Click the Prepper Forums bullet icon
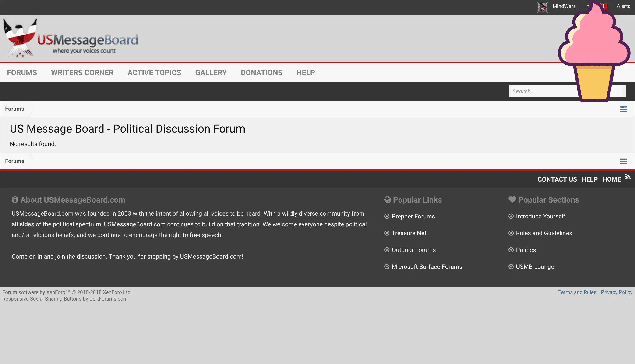The width and height of the screenshot is (635, 364). (387, 216)
